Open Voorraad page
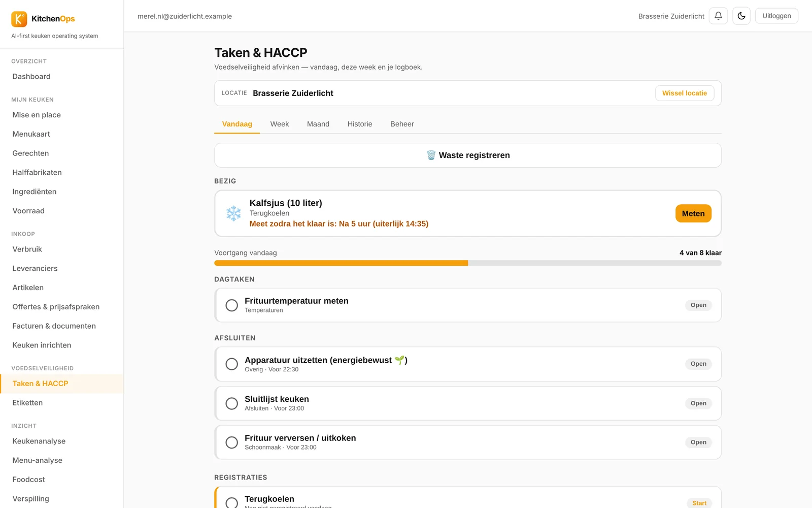 pyautogui.click(x=28, y=211)
